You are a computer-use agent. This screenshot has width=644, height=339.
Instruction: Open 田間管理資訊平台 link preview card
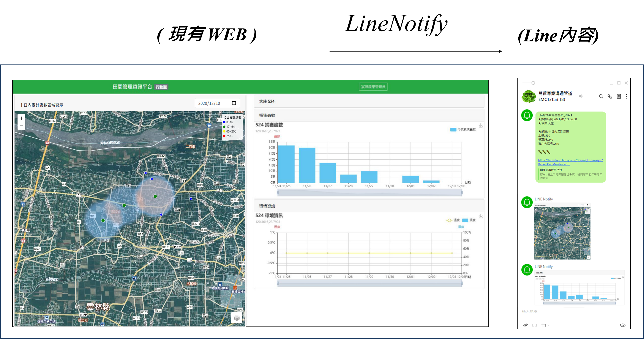570,174
